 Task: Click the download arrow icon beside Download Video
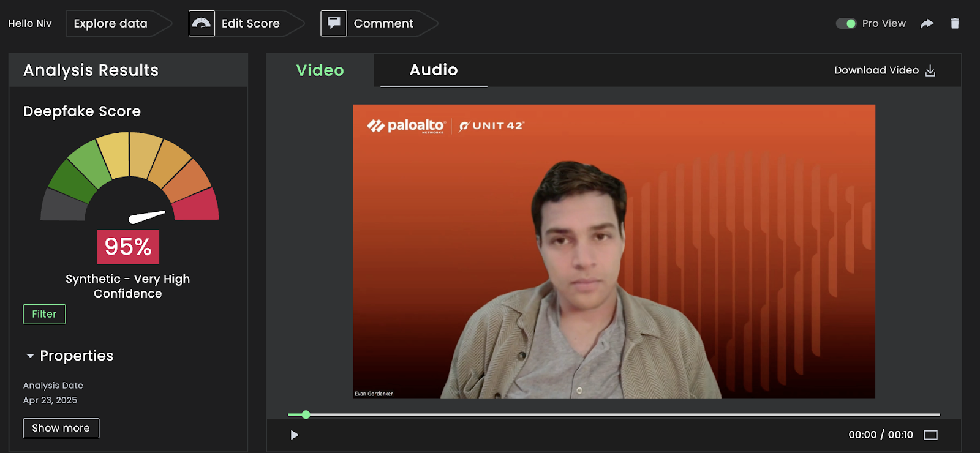click(930, 70)
